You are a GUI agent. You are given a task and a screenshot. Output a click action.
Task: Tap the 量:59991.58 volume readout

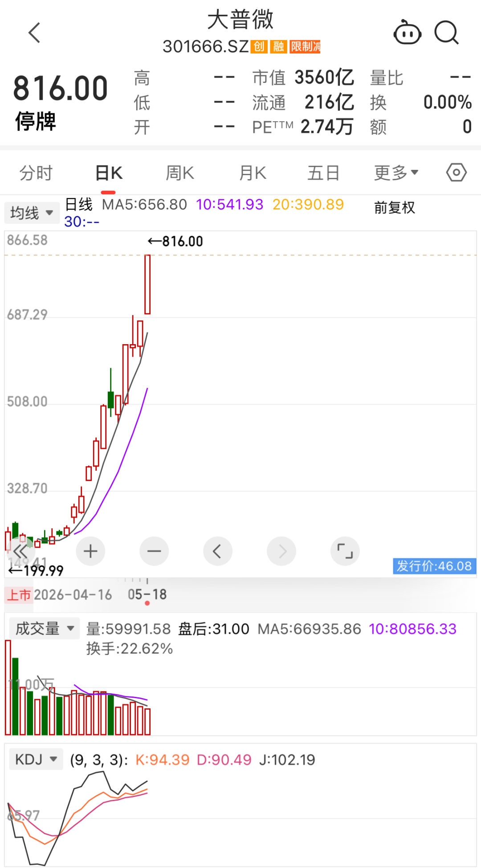click(x=129, y=629)
